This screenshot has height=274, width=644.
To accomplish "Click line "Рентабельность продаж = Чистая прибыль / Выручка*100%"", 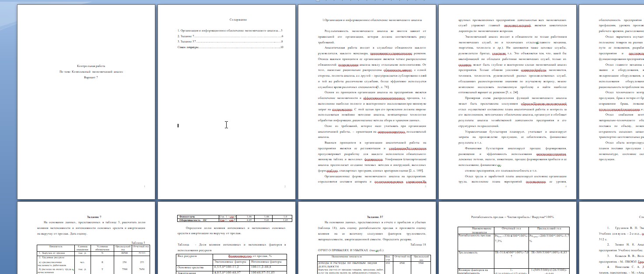I will [512, 217].
